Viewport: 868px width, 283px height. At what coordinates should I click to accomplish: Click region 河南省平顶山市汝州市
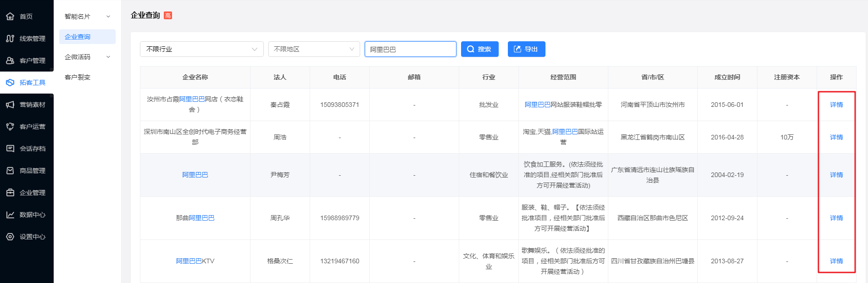pos(652,105)
